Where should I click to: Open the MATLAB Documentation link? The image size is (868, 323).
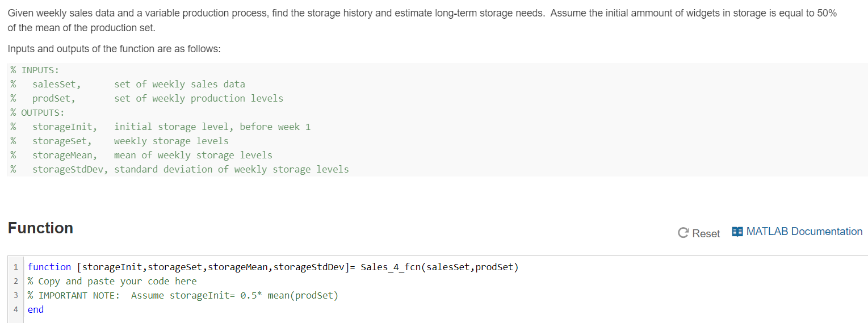tap(804, 232)
